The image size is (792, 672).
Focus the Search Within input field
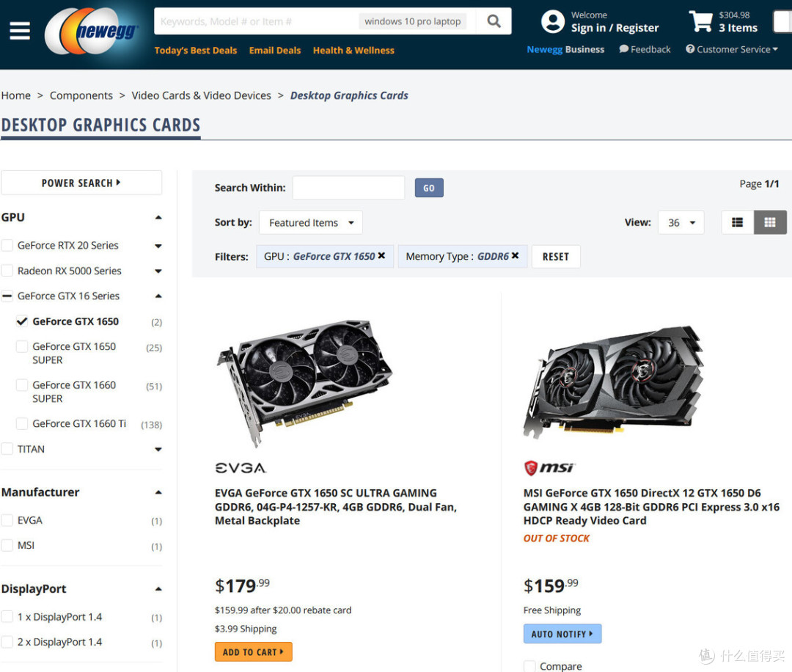(348, 188)
